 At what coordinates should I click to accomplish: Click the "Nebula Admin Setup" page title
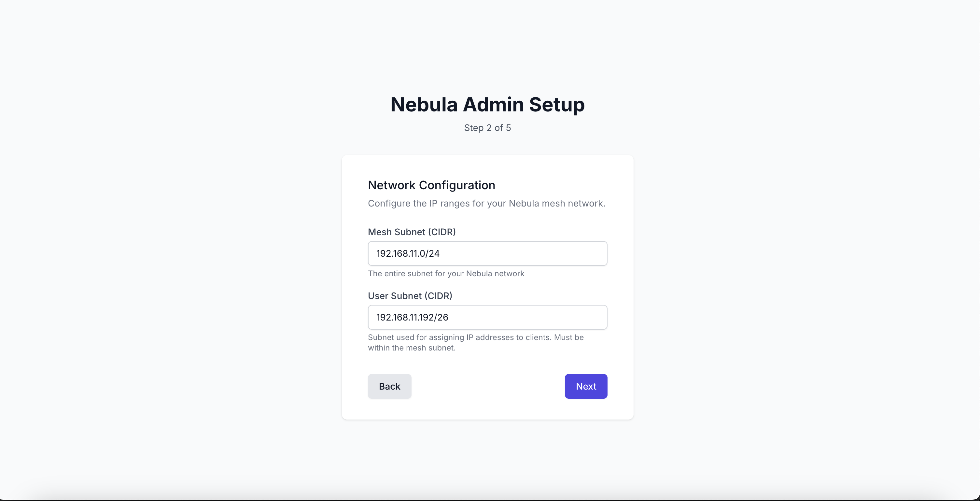(x=487, y=104)
